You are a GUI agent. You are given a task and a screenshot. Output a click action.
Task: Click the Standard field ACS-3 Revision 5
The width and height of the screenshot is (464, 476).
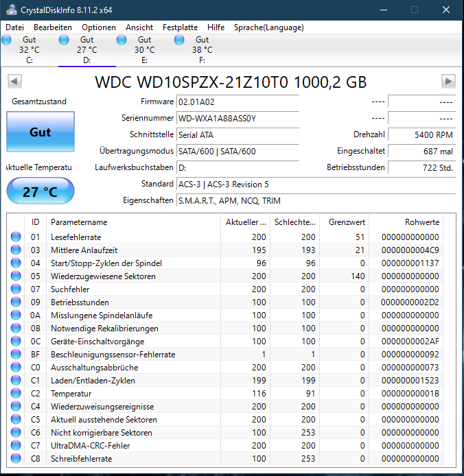point(316,185)
